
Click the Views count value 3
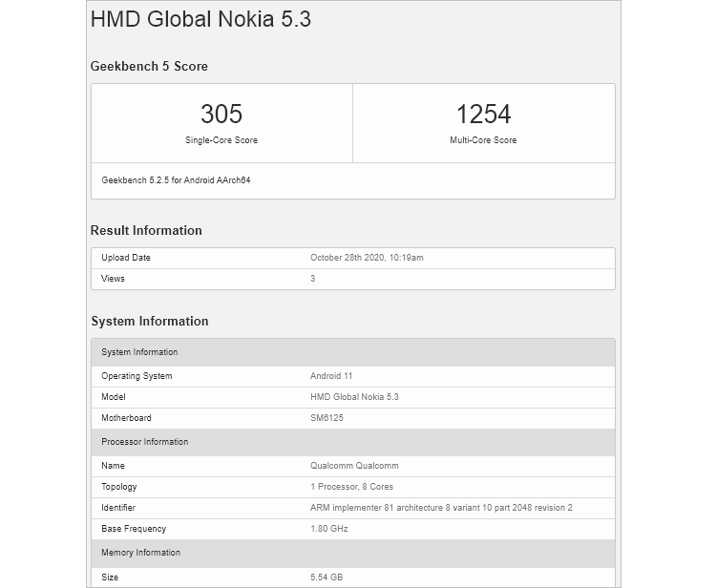pyautogui.click(x=313, y=279)
